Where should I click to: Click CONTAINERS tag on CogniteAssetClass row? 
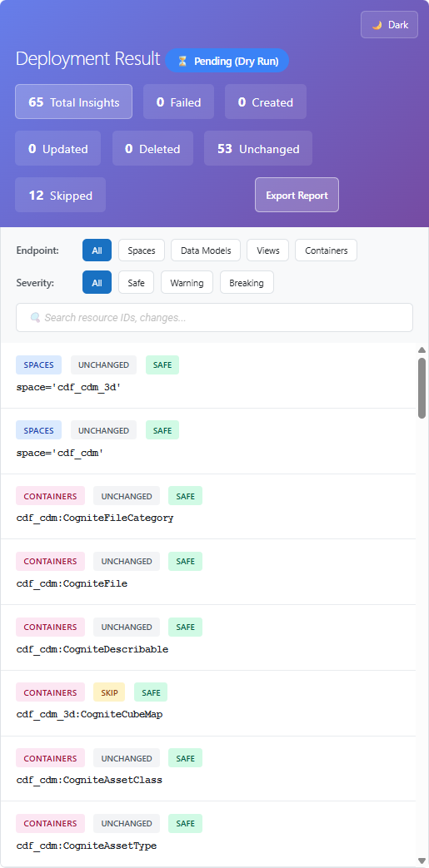pyautogui.click(x=51, y=758)
